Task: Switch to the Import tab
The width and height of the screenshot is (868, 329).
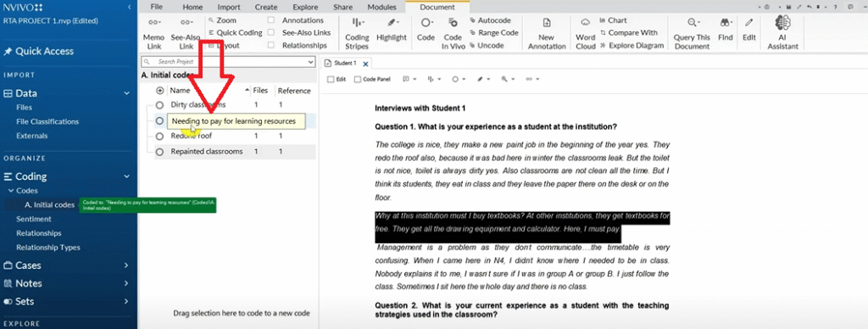Action: coord(229,7)
